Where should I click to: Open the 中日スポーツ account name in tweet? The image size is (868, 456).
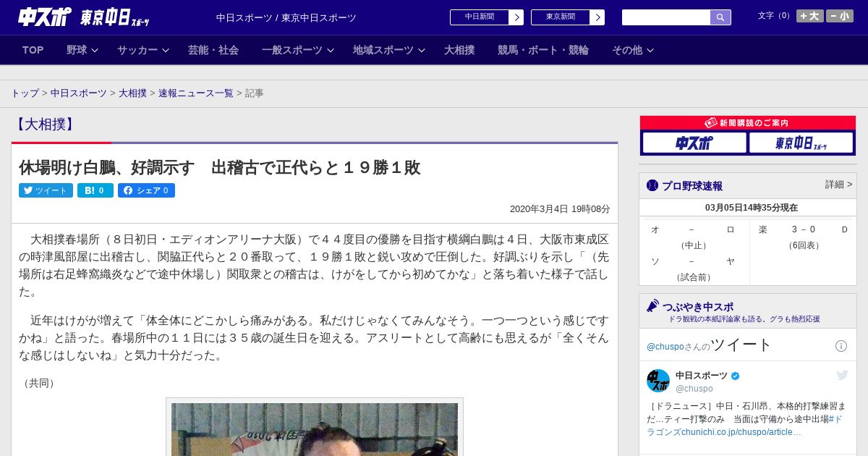(x=702, y=376)
